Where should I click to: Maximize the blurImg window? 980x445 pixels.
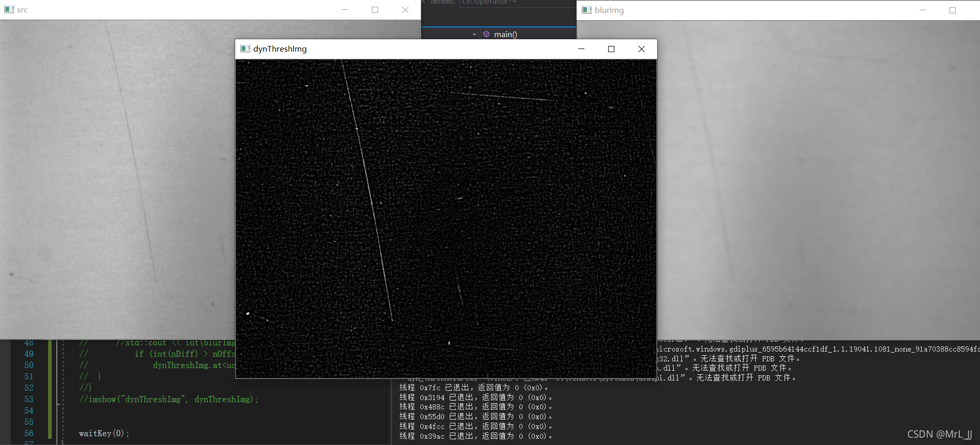pyautogui.click(x=953, y=10)
